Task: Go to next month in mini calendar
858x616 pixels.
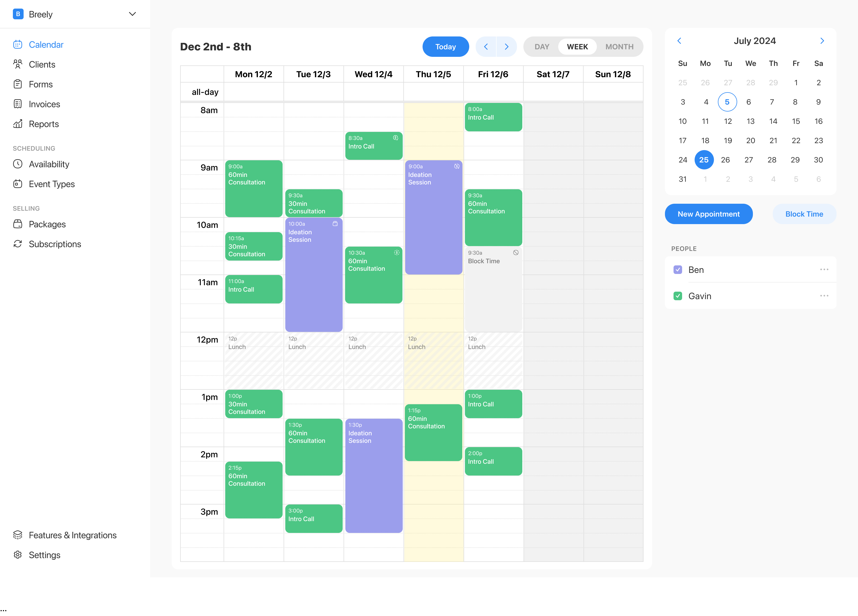Action: 822,41
